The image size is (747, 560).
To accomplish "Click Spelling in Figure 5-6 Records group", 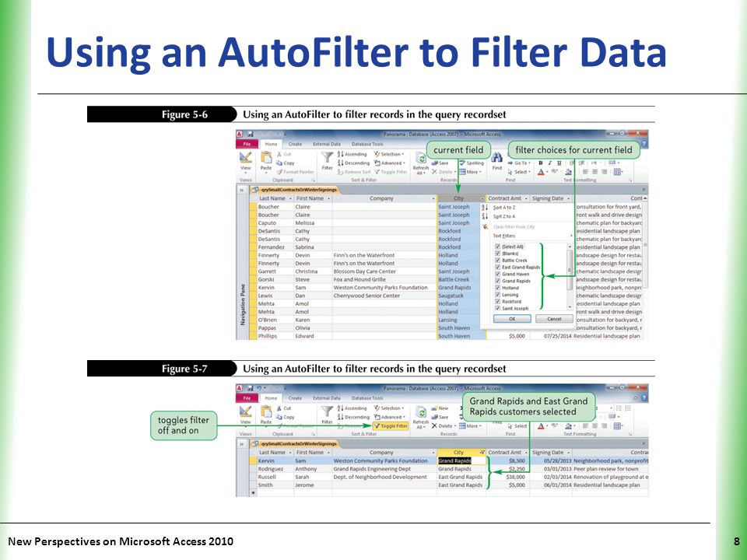I will pyautogui.click(x=472, y=163).
